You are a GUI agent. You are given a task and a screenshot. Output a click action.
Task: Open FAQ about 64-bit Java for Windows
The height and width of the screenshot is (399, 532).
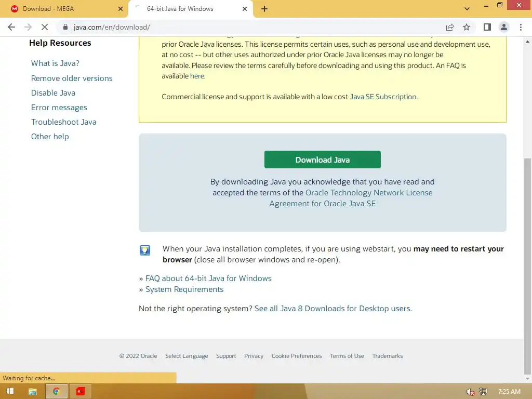click(x=208, y=278)
